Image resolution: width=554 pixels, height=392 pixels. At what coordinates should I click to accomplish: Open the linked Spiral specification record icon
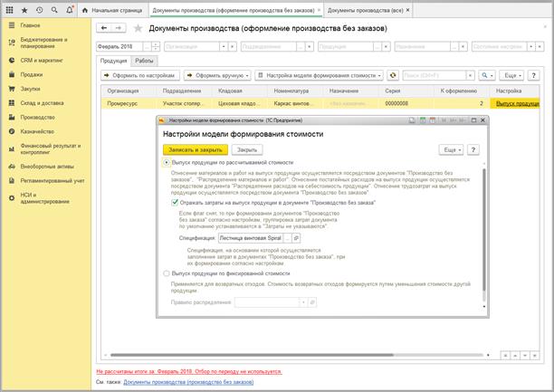click(x=296, y=235)
